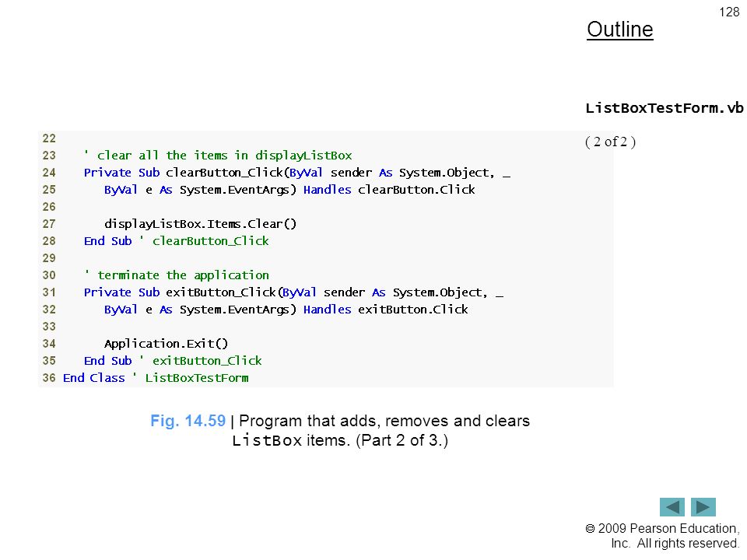Select the ListBoxTestForm.vb file name
747x560 pixels.
point(664,108)
